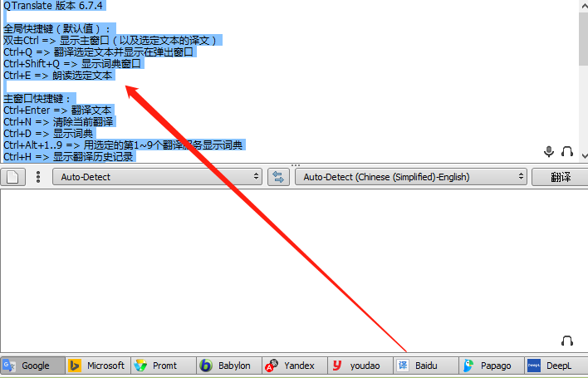Click the headphones icon in translation pane
Viewport: 588px width, 378px height.
567,341
